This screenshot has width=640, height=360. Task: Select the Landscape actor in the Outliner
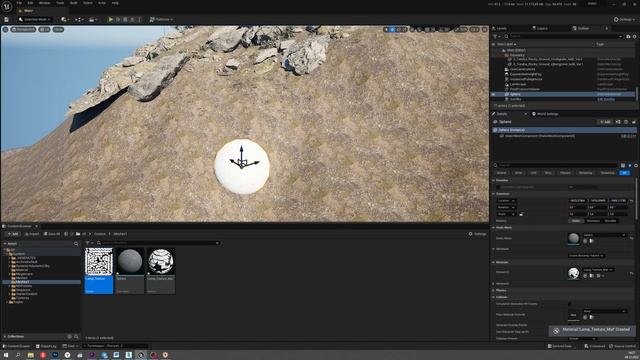[518, 84]
